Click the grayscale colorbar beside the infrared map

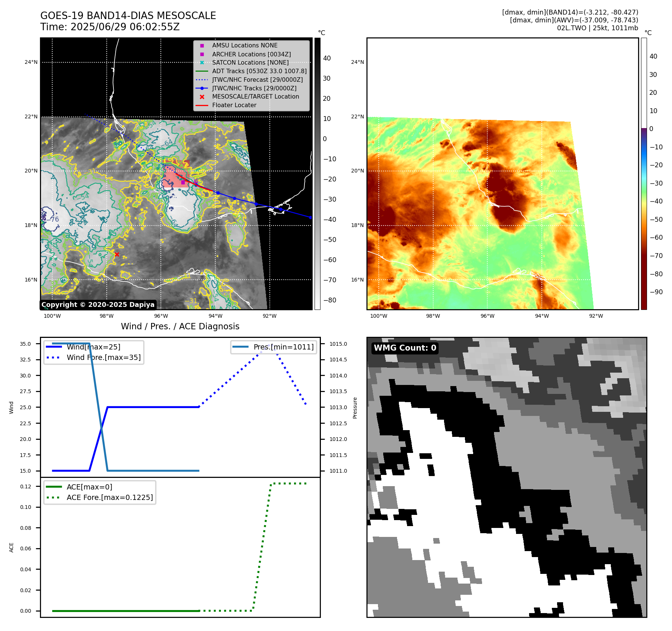(x=317, y=174)
